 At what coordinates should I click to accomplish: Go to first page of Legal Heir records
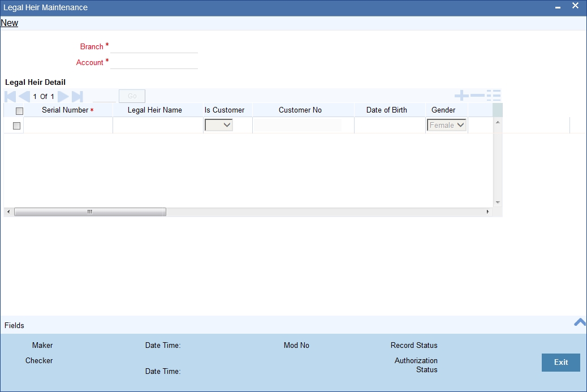(x=10, y=97)
